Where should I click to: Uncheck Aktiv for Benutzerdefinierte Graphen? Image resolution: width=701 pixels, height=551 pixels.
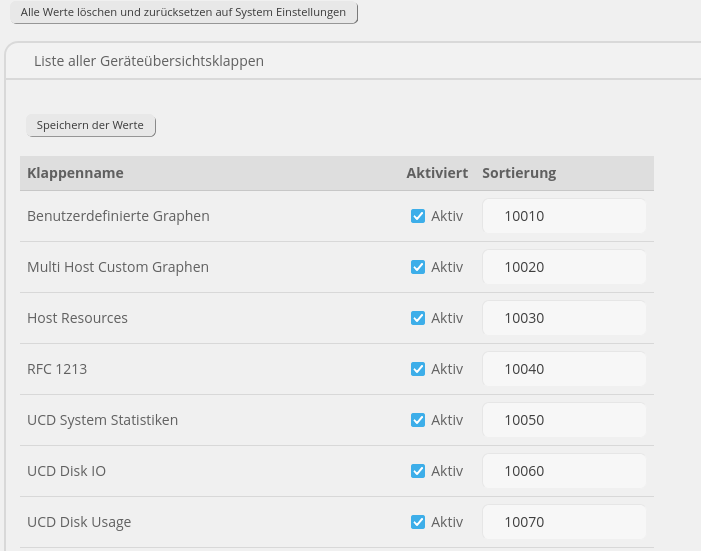418,216
